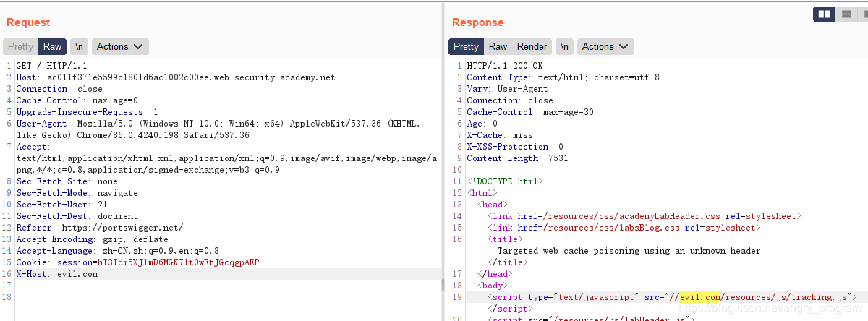
Task: Click the academyLabHeader.css link line
Action: pos(644,216)
